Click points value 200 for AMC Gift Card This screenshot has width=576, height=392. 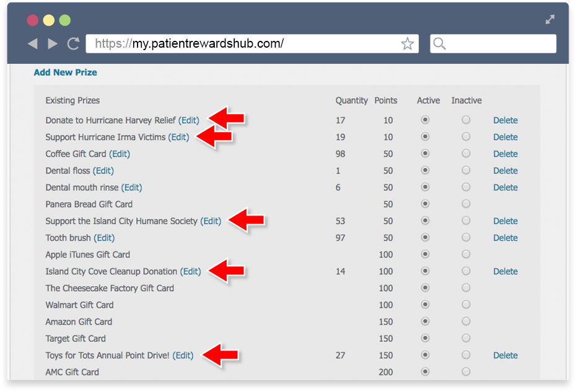[x=386, y=372]
